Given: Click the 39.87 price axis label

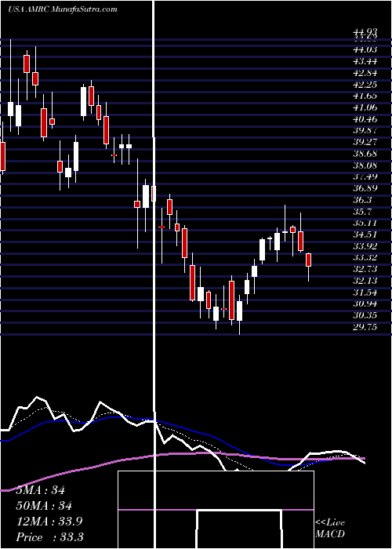Looking at the screenshot, I should click(365, 131).
